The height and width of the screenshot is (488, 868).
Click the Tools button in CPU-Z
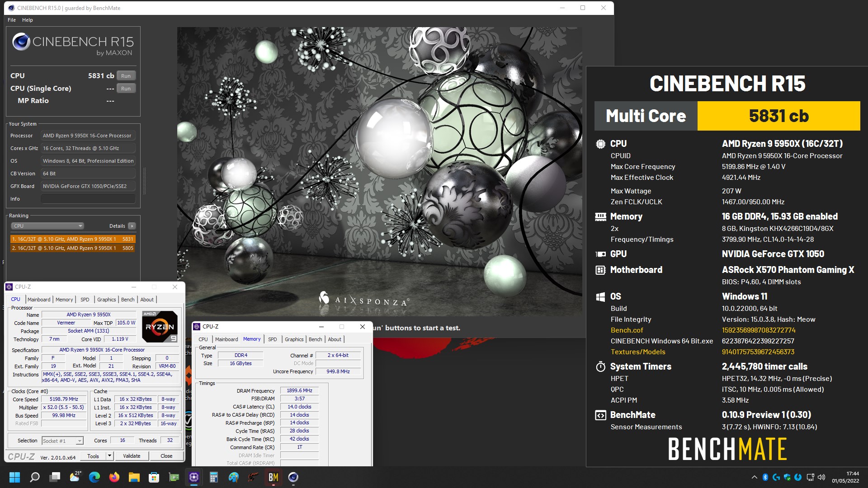93,456
